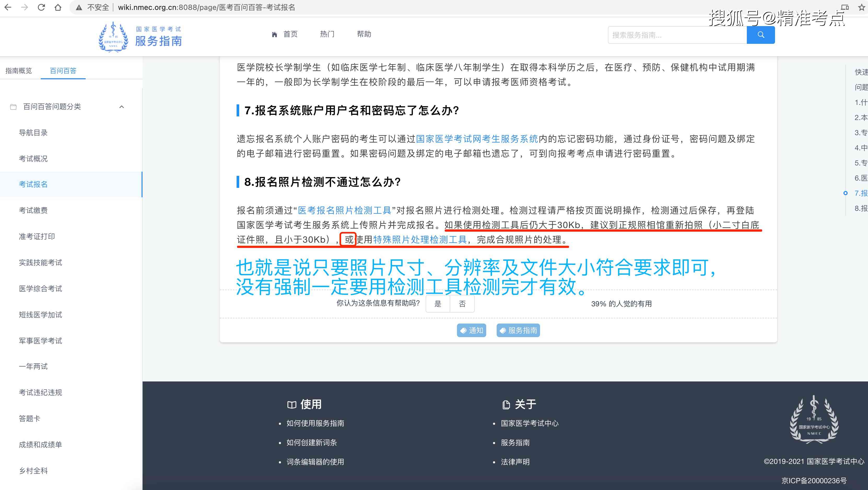Click the house icon beside 首页
The width and height of the screenshot is (868, 490).
pyautogui.click(x=274, y=34)
